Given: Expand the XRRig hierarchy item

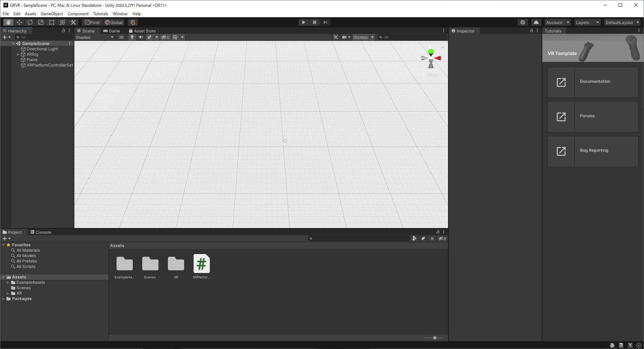Looking at the screenshot, I should click(x=18, y=54).
